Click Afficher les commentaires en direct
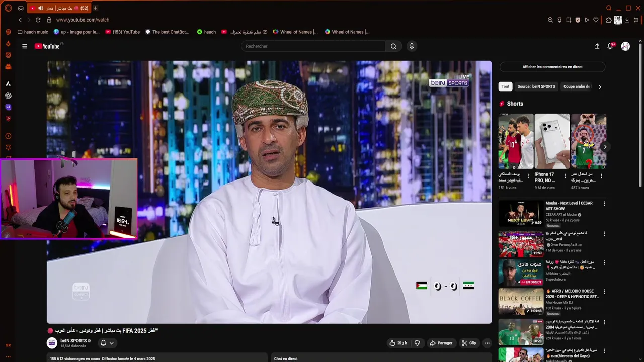The width and height of the screenshot is (644, 362). tap(552, 67)
